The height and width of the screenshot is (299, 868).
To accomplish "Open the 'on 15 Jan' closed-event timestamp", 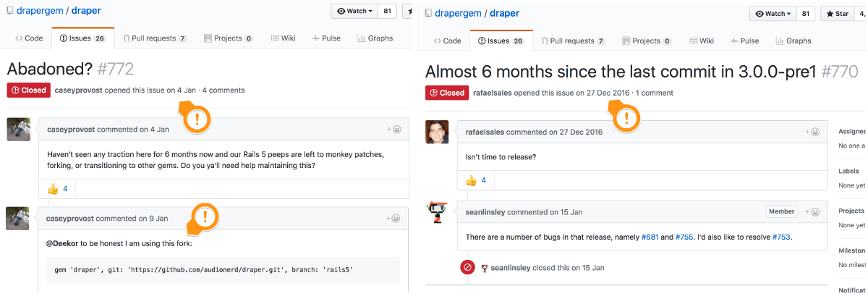I will click(587, 267).
